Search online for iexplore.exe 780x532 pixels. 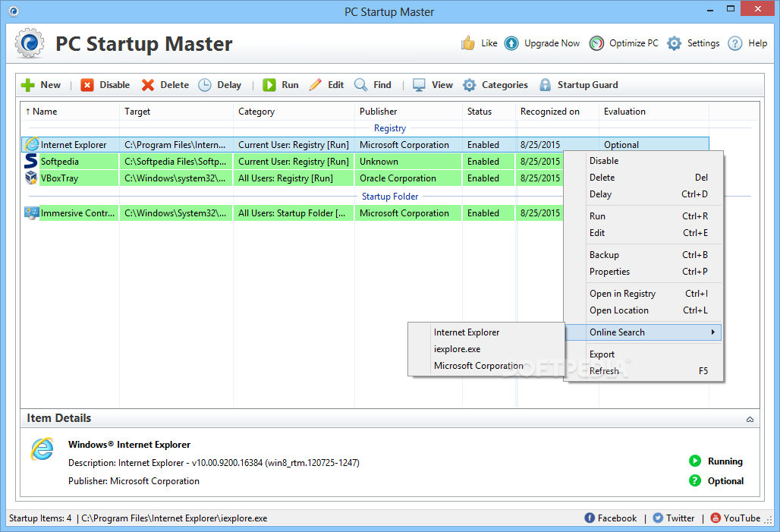click(x=486, y=349)
